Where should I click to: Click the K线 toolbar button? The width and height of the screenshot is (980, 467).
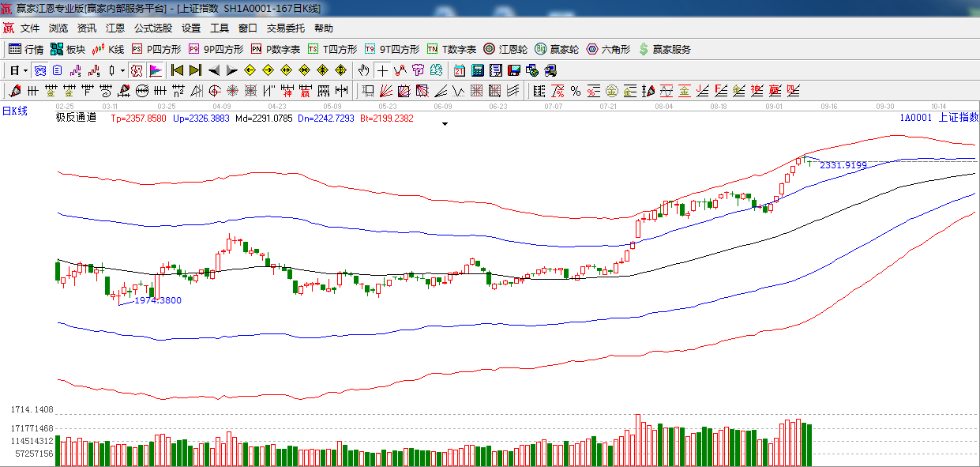click(x=108, y=49)
